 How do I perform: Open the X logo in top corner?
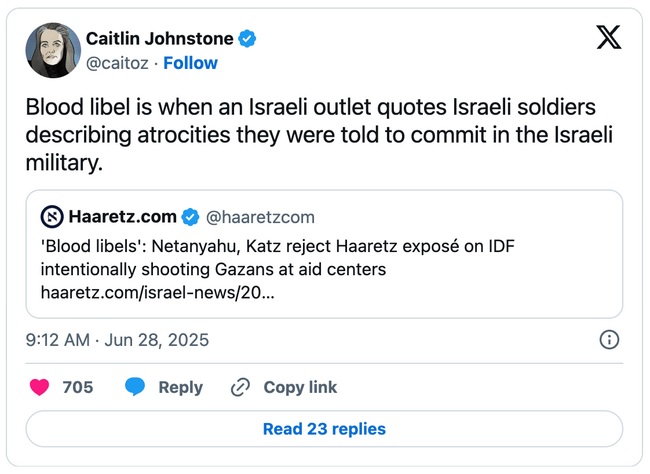[x=609, y=37]
